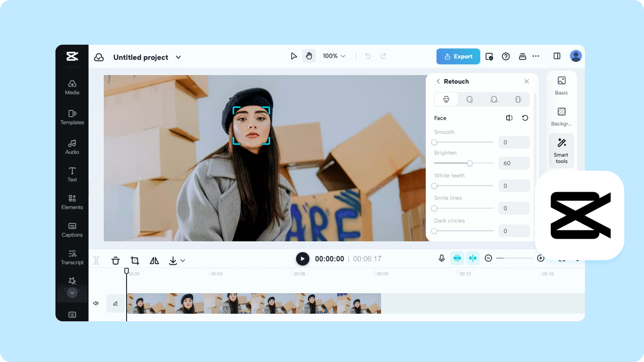Zoom in the timeline with plus button
The width and height of the screenshot is (644, 362).
click(x=541, y=258)
